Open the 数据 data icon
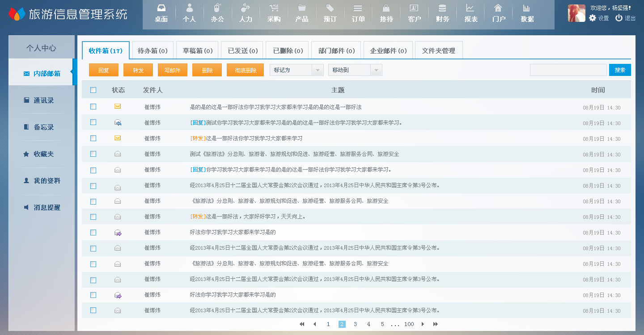The image size is (644, 335). pos(527,13)
